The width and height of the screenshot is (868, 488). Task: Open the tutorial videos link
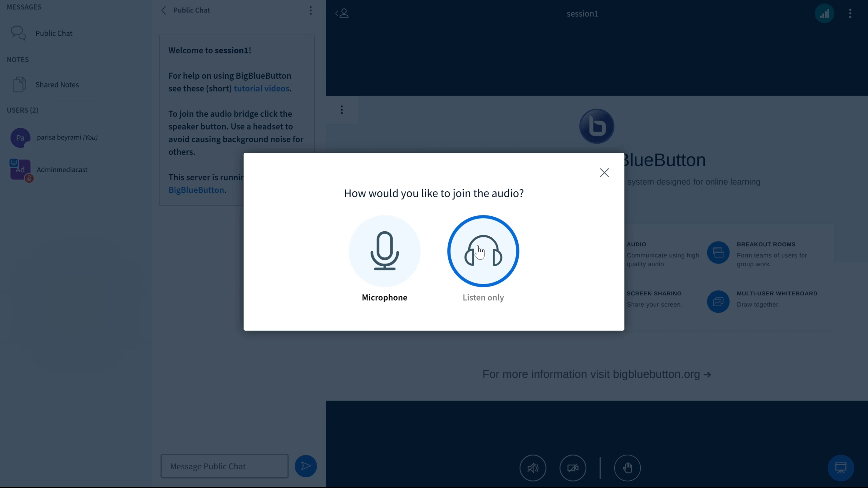pos(261,89)
